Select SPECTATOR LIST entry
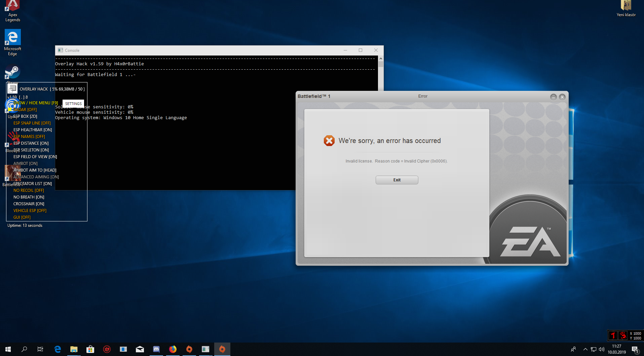This screenshot has height=356, width=644. [33, 184]
